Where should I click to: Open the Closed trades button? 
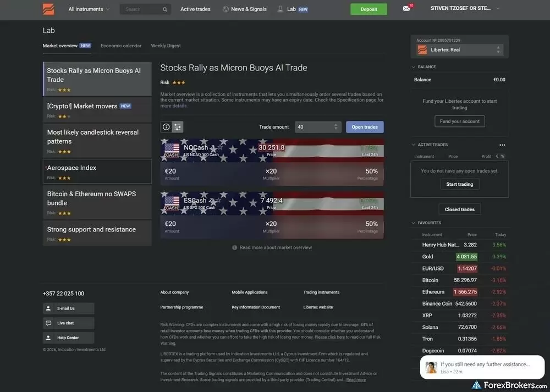pyautogui.click(x=459, y=209)
